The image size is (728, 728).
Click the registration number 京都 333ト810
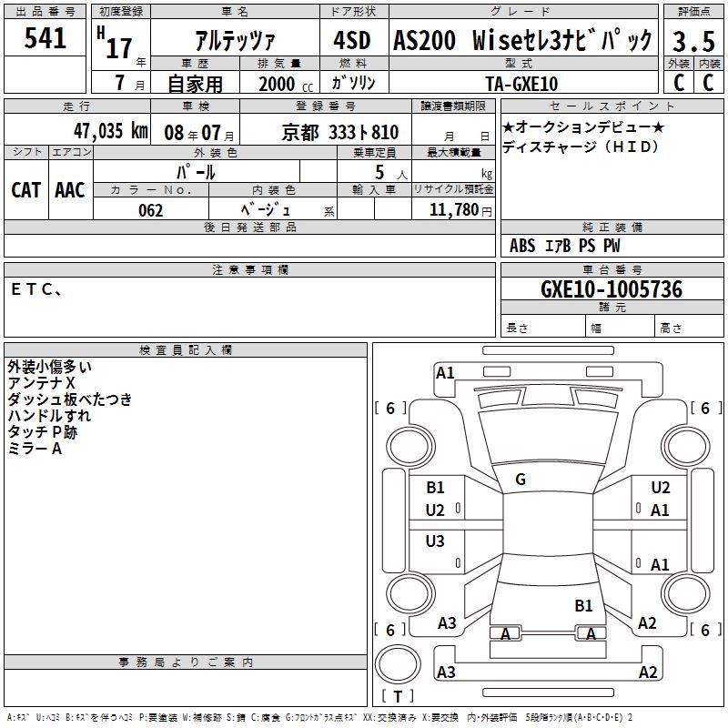point(339,133)
